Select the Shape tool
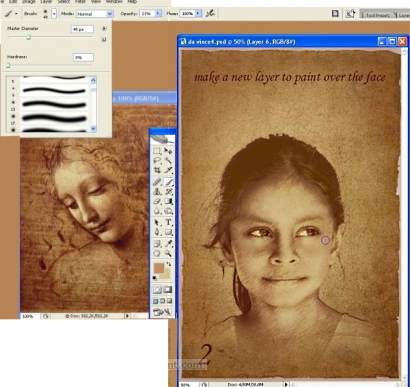Screen dimensions: 410x387 pyautogui.click(x=168, y=232)
